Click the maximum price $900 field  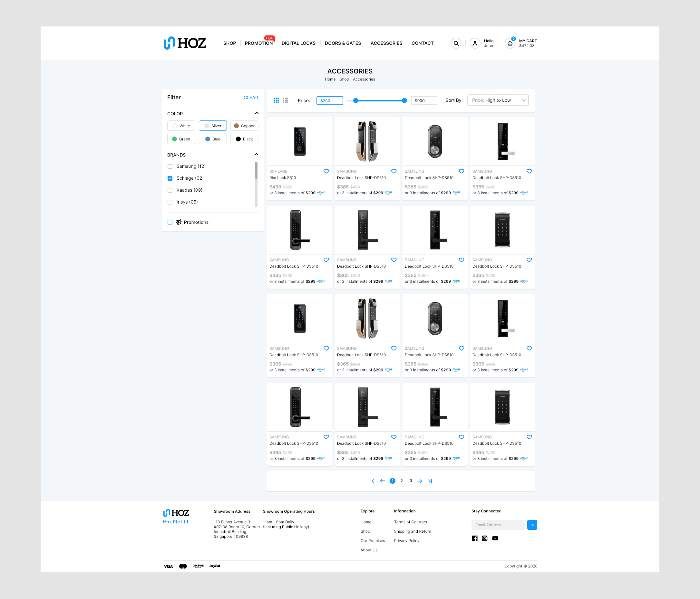424,100
